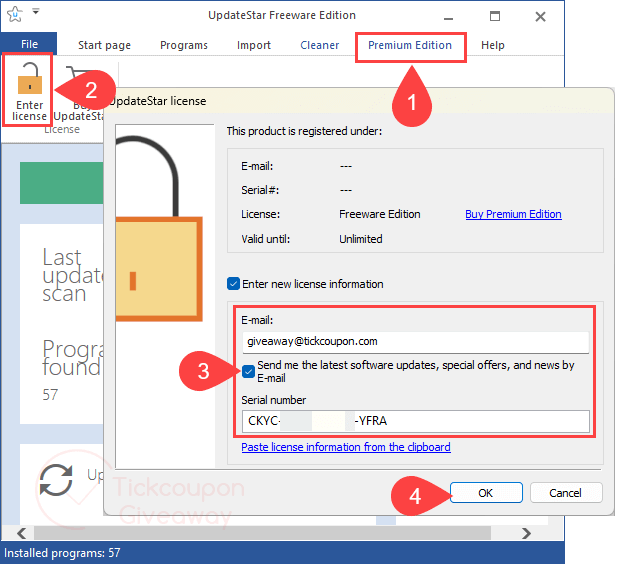The image size is (617, 564).
Task: Click 'This product is registered under:' text
Action: (x=304, y=131)
